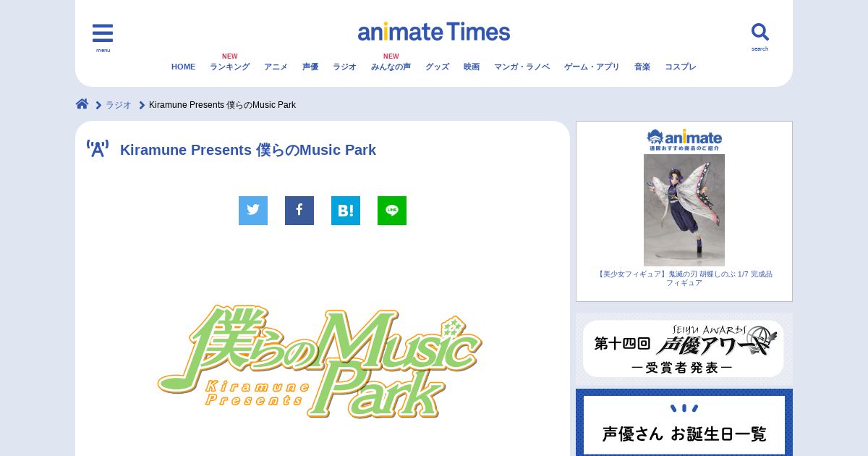Click the animate Times logo

[434, 32]
